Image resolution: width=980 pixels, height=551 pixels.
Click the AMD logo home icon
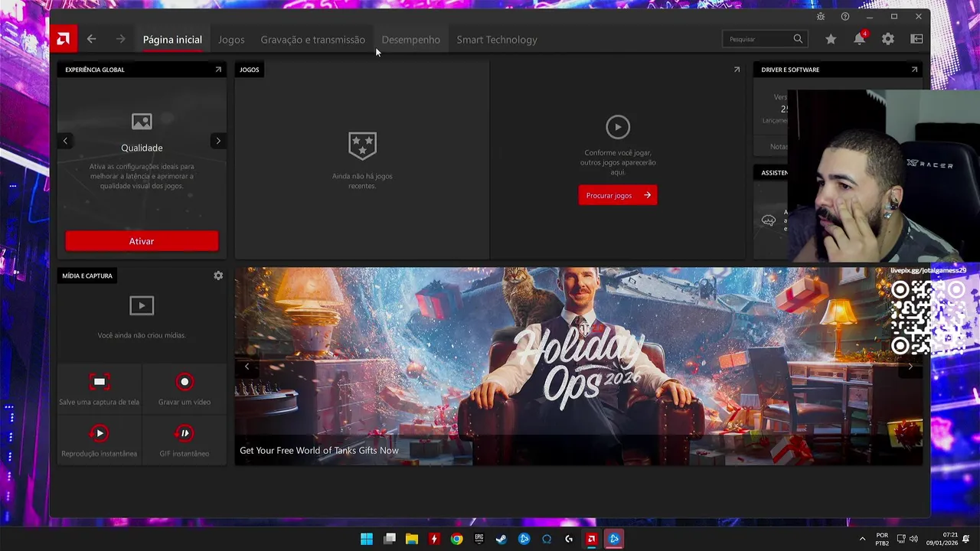coord(64,39)
